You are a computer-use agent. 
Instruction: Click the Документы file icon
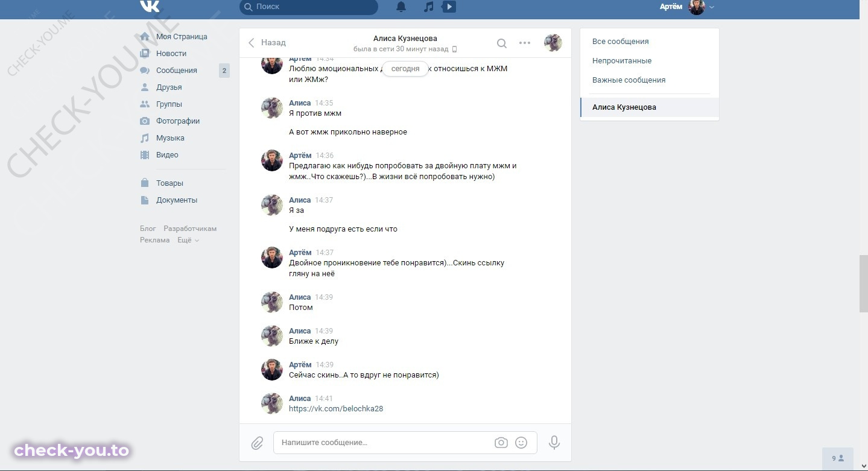point(145,200)
